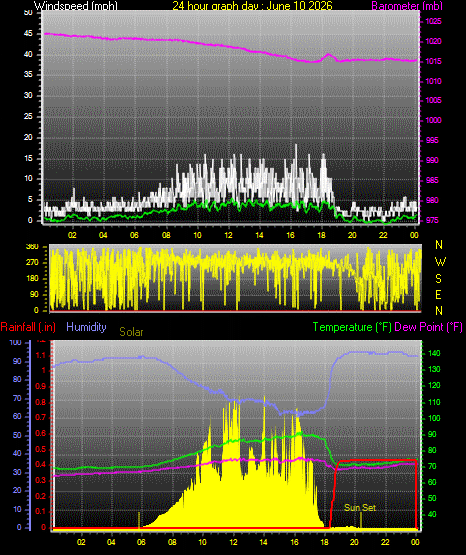Click the 12 hour tick on wind graph
Screen dimensions: 466x555
click(x=228, y=235)
